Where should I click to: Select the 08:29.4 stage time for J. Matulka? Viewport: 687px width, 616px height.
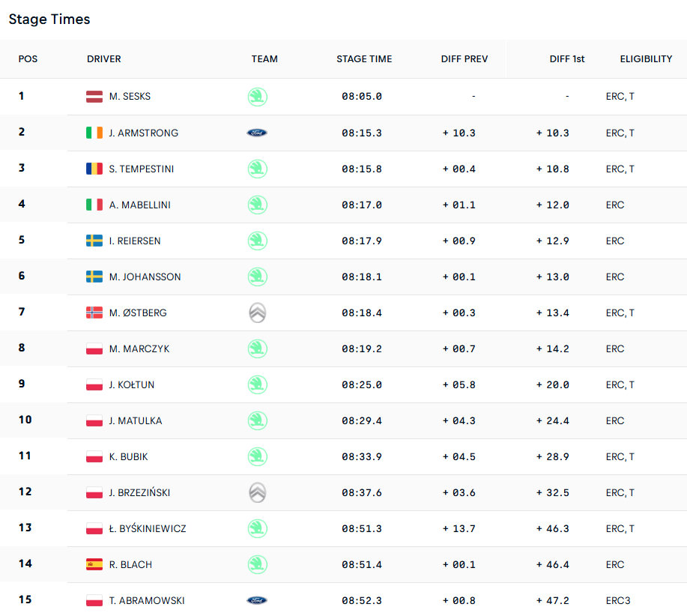pyautogui.click(x=362, y=420)
